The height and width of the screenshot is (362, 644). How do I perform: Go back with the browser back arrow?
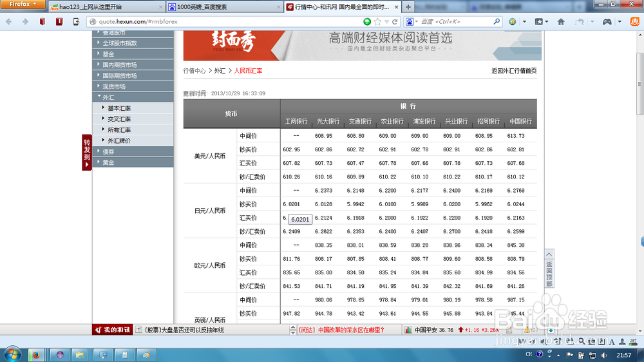(x=8, y=21)
